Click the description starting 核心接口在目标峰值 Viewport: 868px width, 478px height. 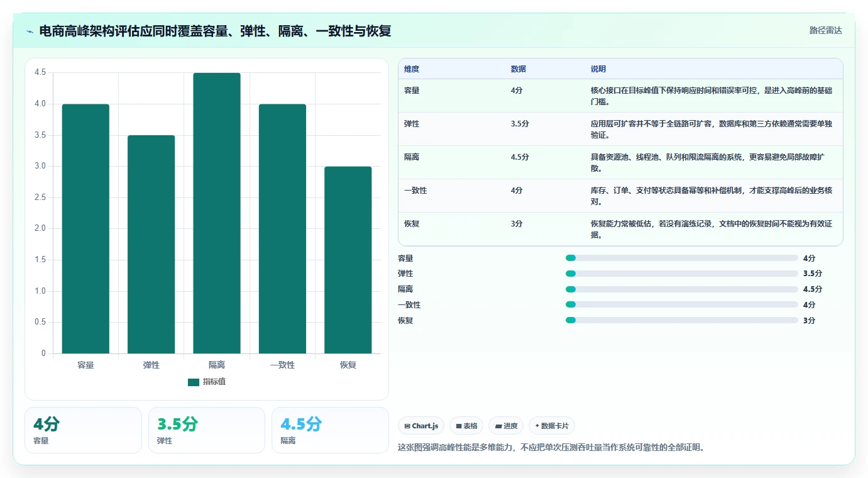click(x=711, y=96)
